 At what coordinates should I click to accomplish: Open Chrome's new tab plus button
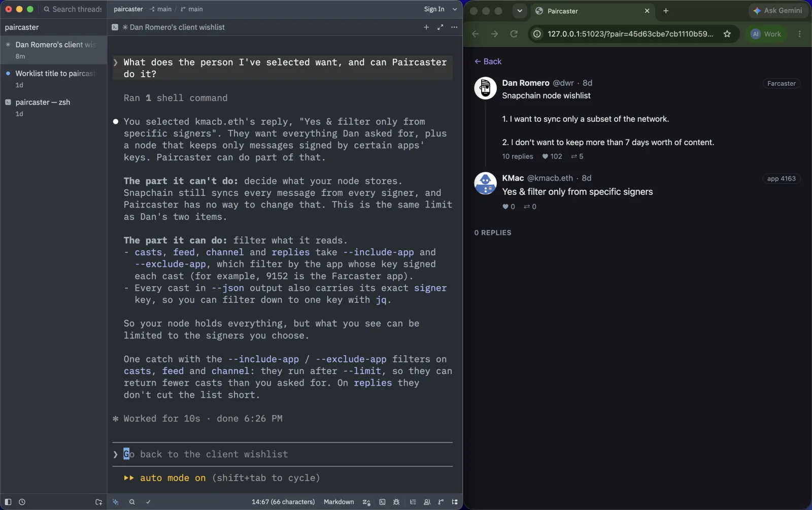(x=666, y=11)
